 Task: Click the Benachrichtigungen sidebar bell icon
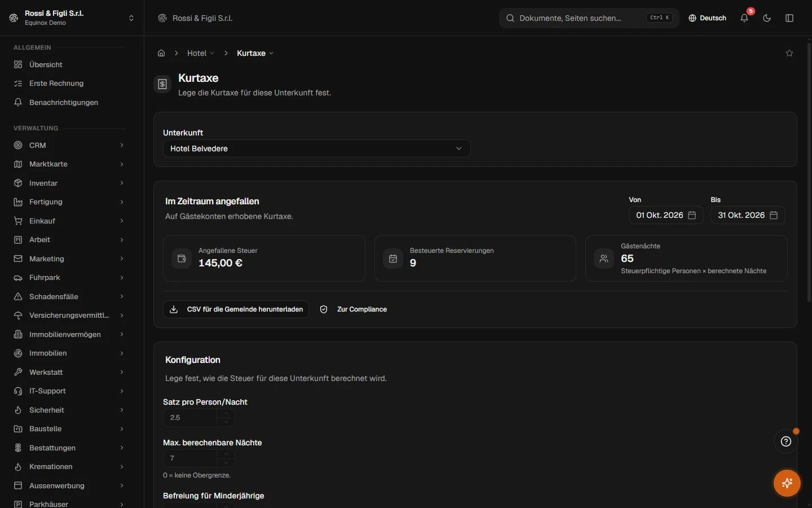[18, 102]
